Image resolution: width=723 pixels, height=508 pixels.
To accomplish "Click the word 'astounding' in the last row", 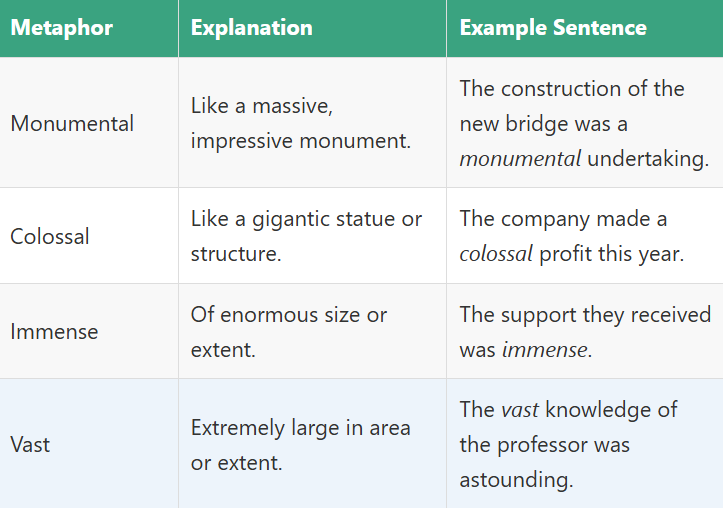I will (x=516, y=480).
